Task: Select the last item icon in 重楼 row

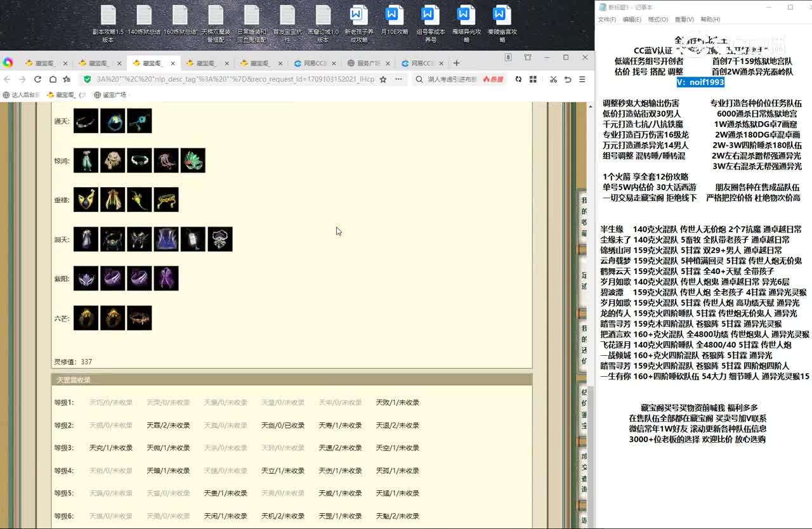Action: 166,199
